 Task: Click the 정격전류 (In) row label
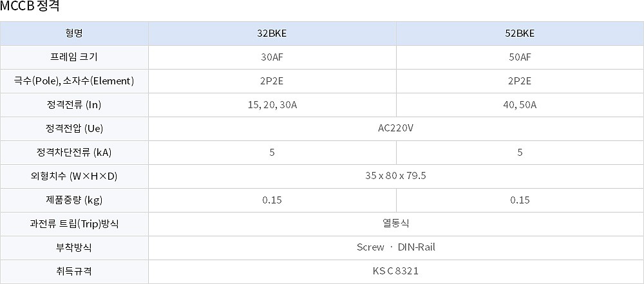click(x=74, y=105)
